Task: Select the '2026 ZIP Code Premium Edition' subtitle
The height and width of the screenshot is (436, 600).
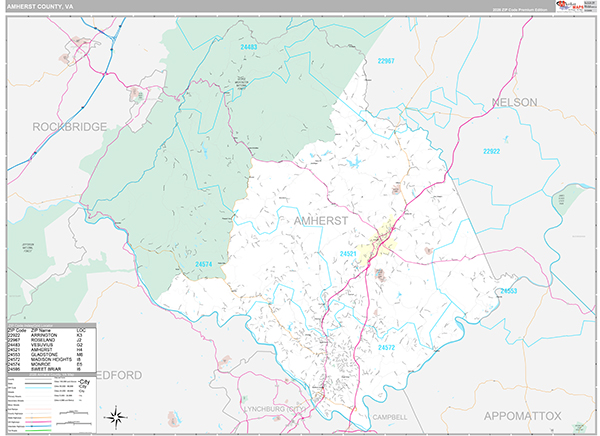Action: coord(520,10)
